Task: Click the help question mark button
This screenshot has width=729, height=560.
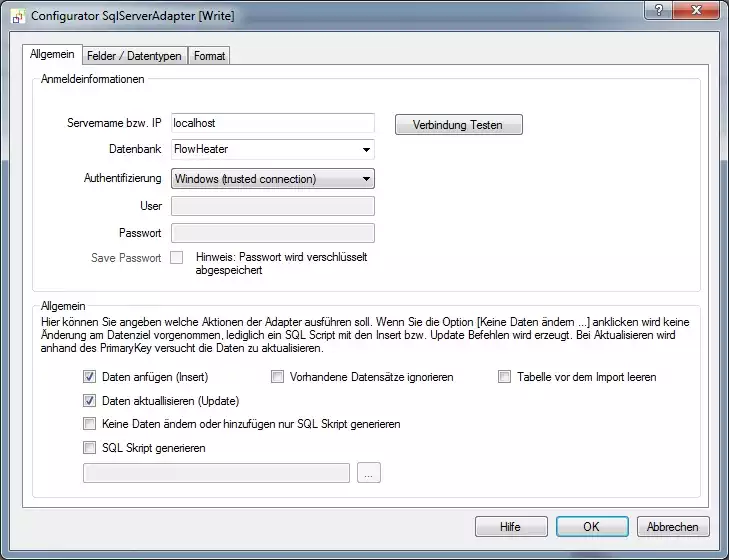Action: click(x=656, y=11)
